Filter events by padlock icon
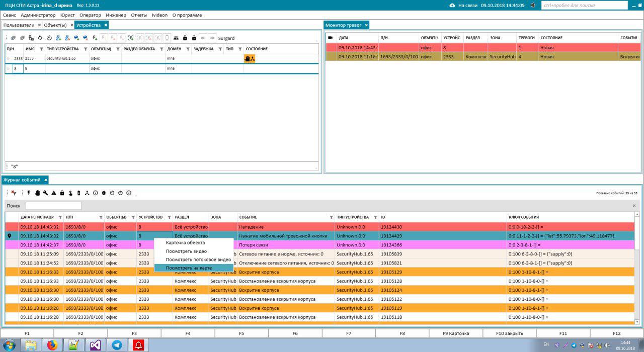Viewport: 644px width, 352px height. click(62, 193)
